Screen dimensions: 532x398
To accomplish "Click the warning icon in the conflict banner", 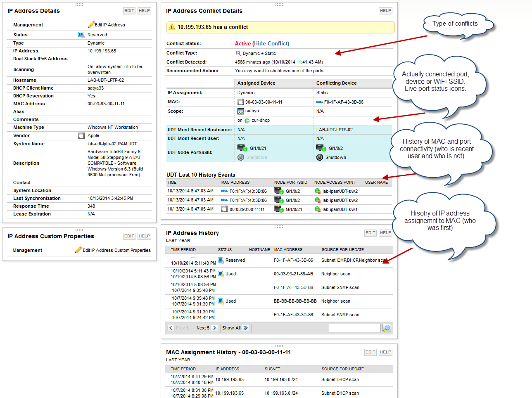I will (171, 27).
